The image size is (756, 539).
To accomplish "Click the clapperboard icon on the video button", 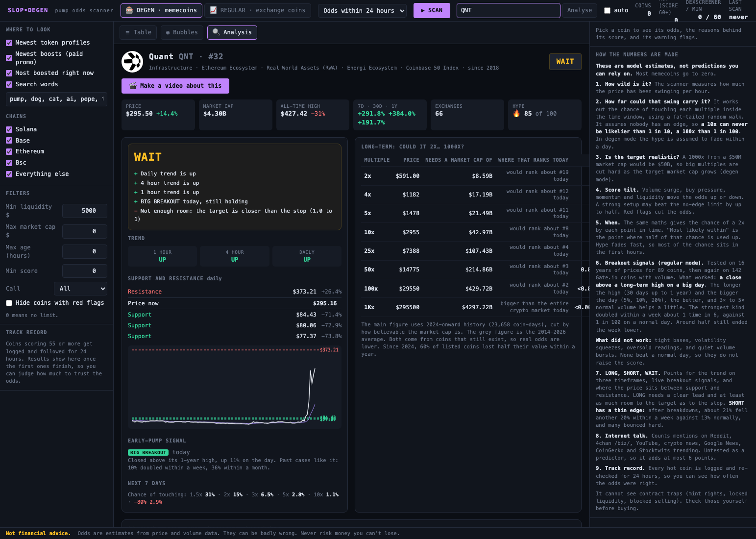I will (x=133, y=86).
